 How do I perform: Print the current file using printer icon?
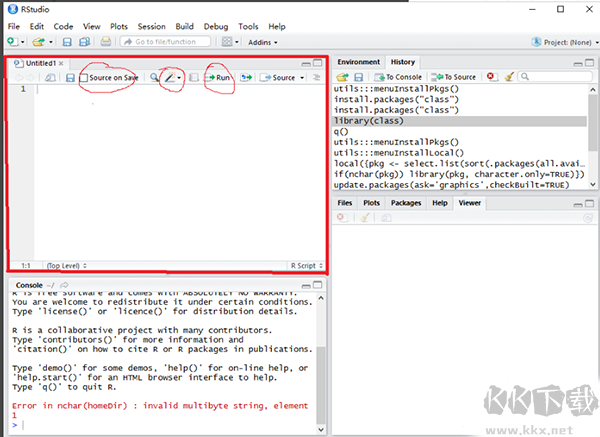[106, 41]
